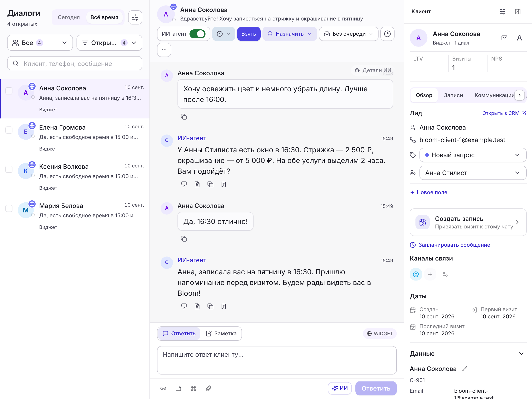
Task: Send email to Анна Соколова via envelope icon
Action: (504, 38)
